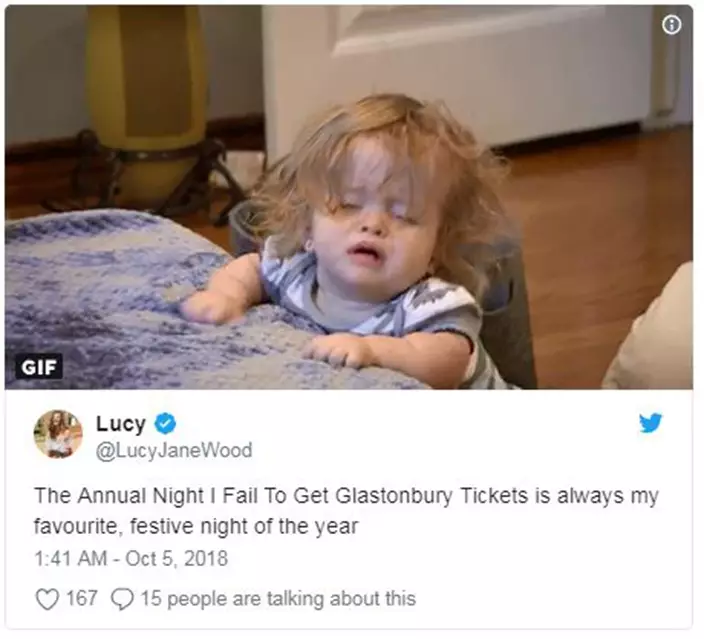Screen dimensions: 704x639
Task: Click the white door in the GIF background
Action: click(x=453, y=72)
